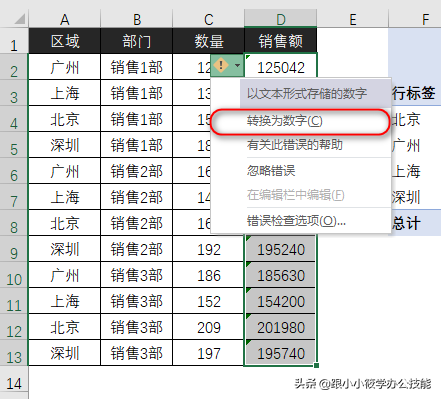Click 在编辑栏中编辑(F) menu entry
The width and height of the screenshot is (441, 399).
(x=301, y=195)
